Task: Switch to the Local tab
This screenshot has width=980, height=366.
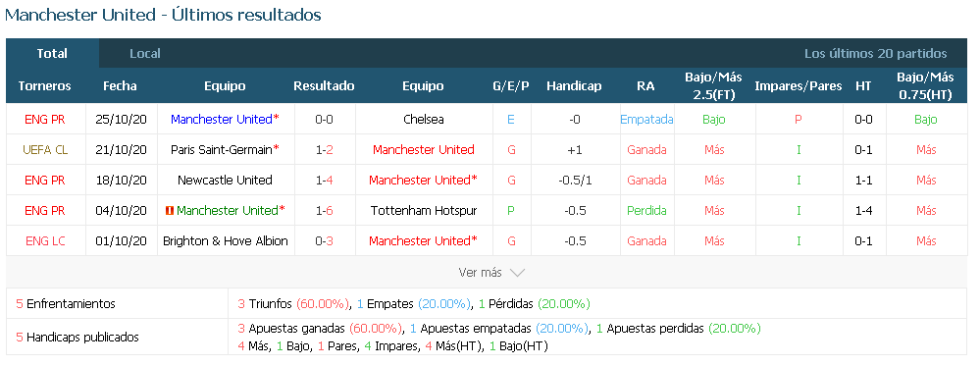Action: (x=145, y=54)
